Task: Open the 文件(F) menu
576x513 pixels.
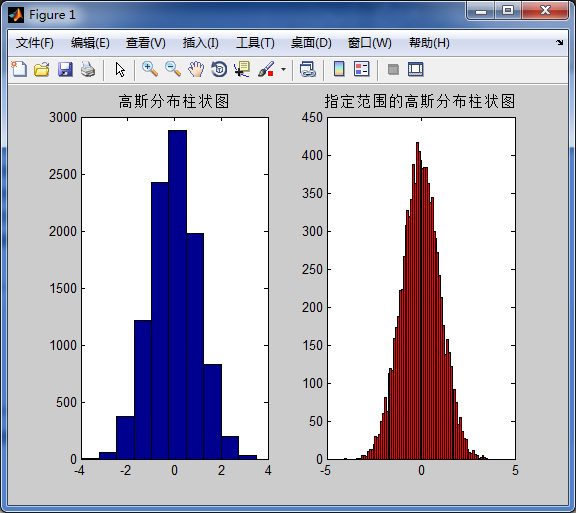Action: click(35, 43)
